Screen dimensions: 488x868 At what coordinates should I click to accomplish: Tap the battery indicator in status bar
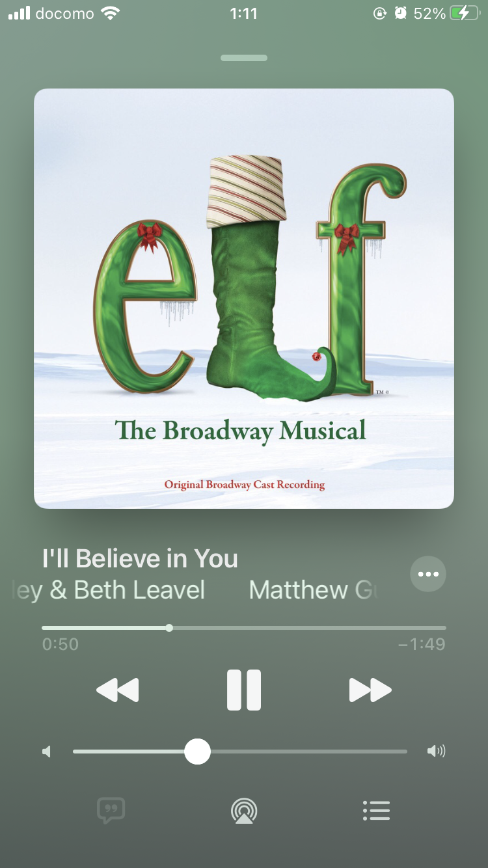(x=465, y=13)
